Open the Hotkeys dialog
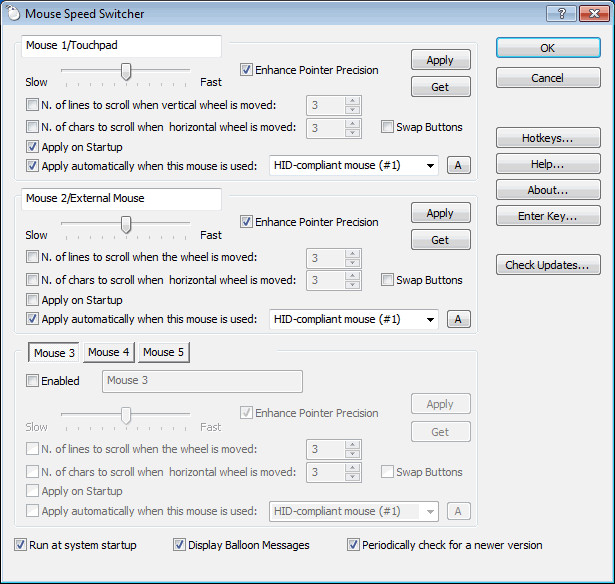The width and height of the screenshot is (615, 584). click(548, 138)
